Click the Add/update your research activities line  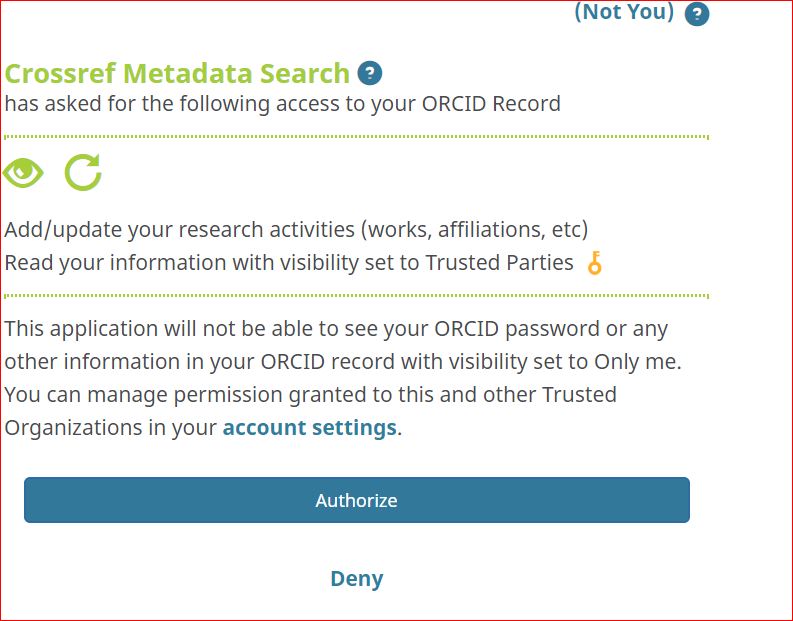tap(296, 229)
